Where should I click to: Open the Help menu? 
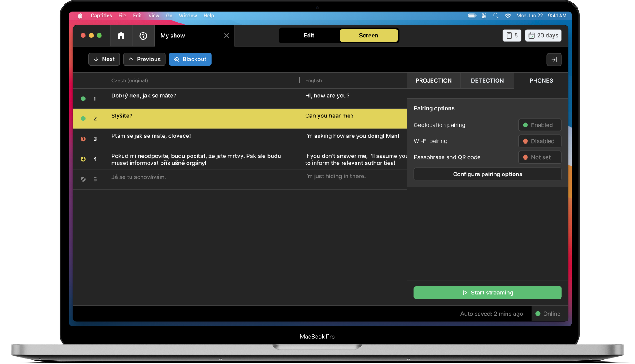pyautogui.click(x=208, y=16)
